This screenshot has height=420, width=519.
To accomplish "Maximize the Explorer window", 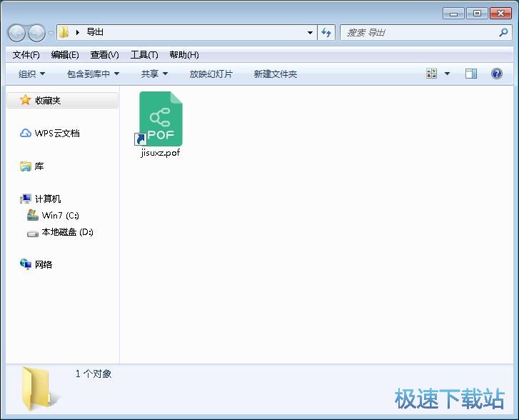I will point(477,14).
